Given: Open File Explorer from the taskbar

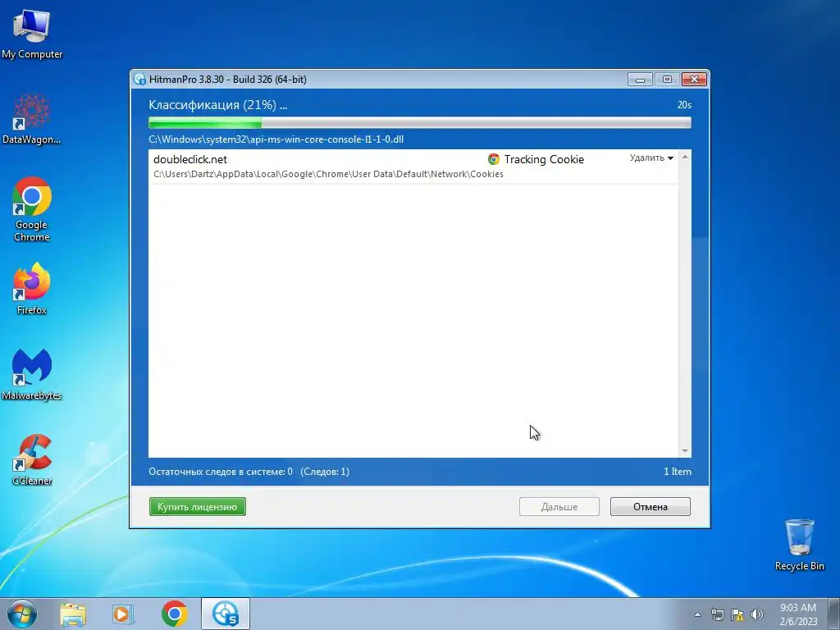Looking at the screenshot, I should (x=73, y=614).
